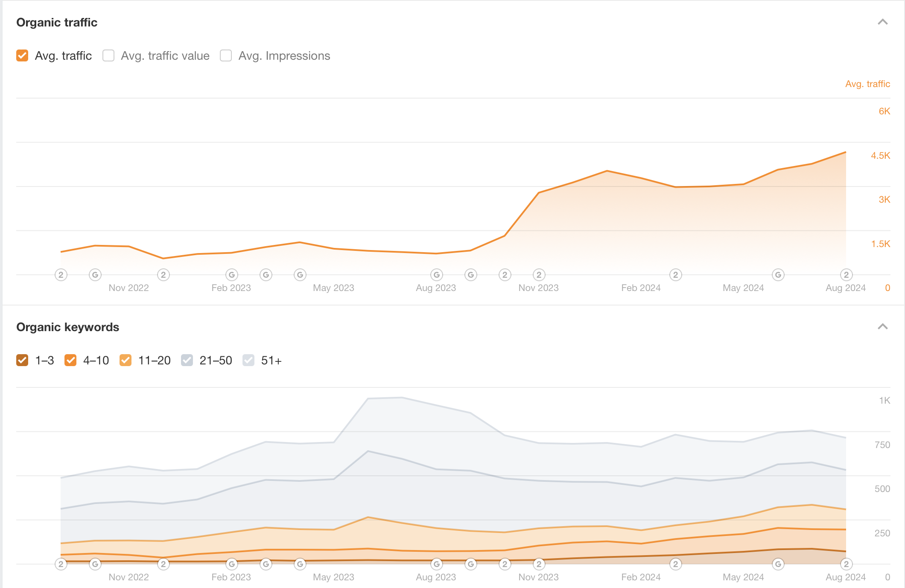Click the update marker numbered 2 above Nov 2023 on traffic chart
This screenshot has height=588, width=905.
(539, 275)
